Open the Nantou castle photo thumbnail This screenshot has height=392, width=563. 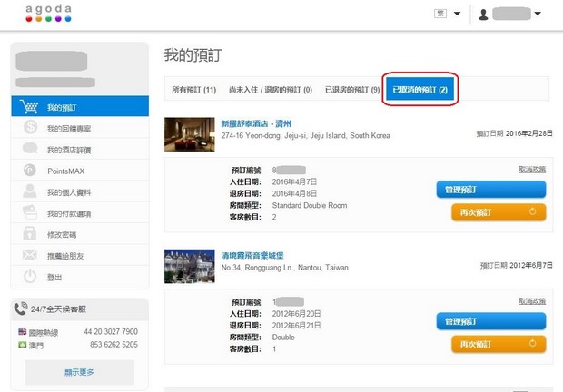click(x=190, y=266)
